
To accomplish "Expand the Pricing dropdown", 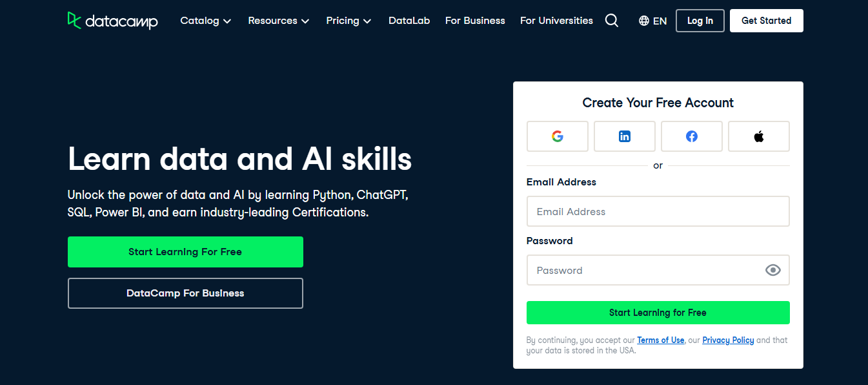I will point(348,20).
